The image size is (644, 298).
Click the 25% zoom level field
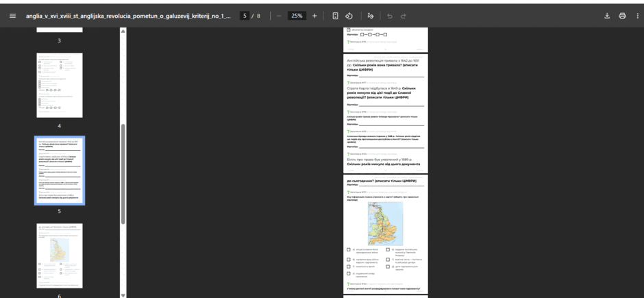297,16
